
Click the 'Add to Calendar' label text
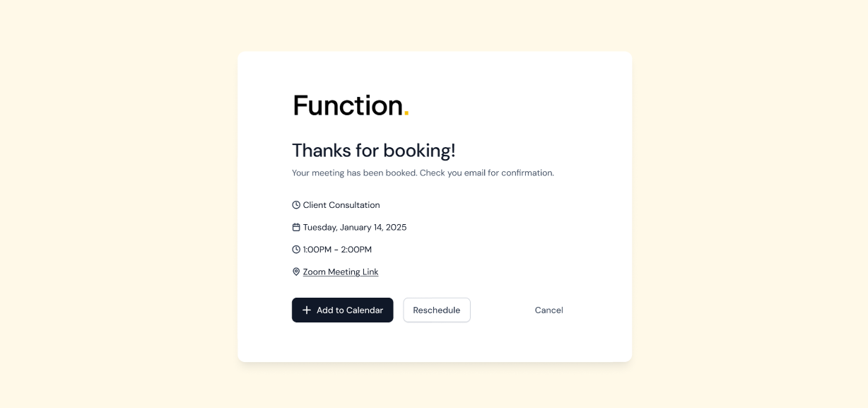[350, 310]
